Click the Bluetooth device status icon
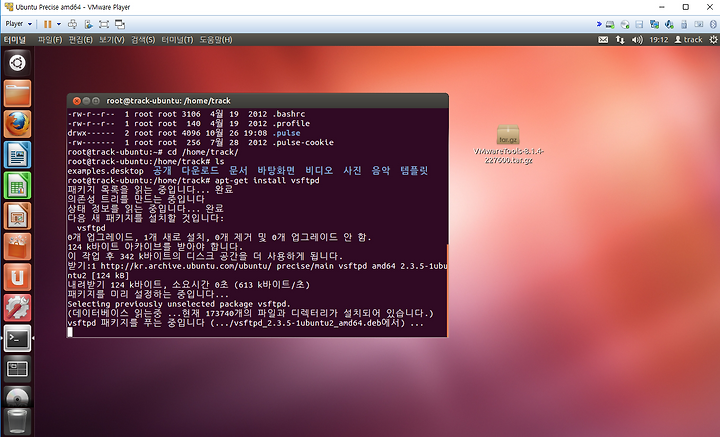Viewport: 720px width, 437px height. pyautogui.click(x=713, y=24)
